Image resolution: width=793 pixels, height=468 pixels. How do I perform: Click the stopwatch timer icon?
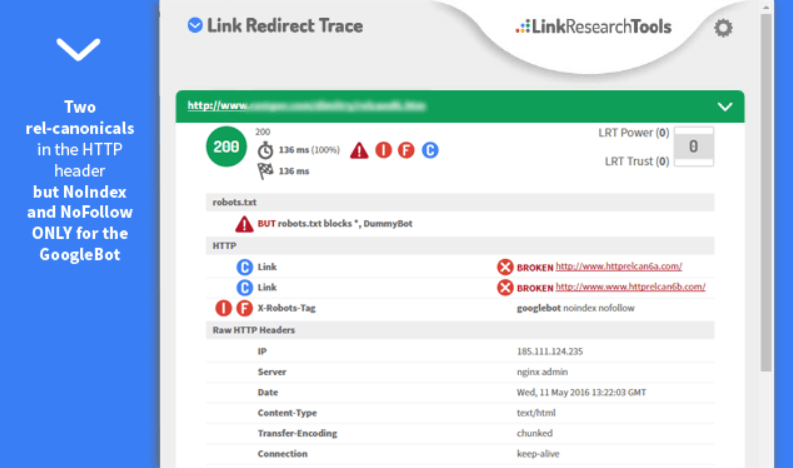click(x=265, y=150)
